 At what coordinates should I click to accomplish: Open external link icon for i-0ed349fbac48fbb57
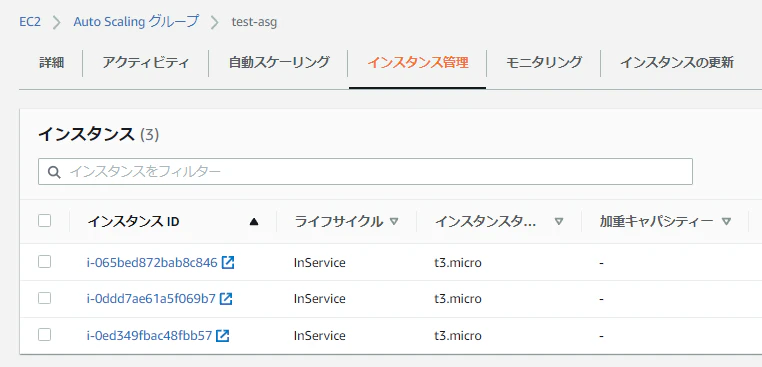(x=223, y=335)
